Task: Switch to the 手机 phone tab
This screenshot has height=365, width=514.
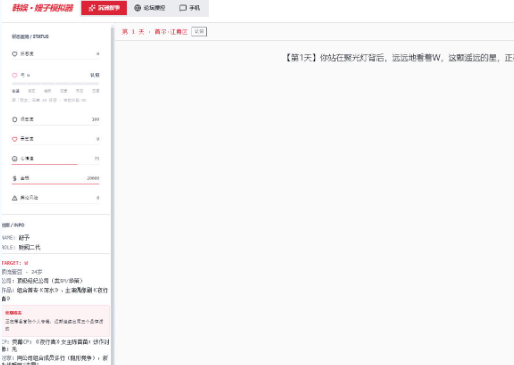Action: (x=190, y=8)
